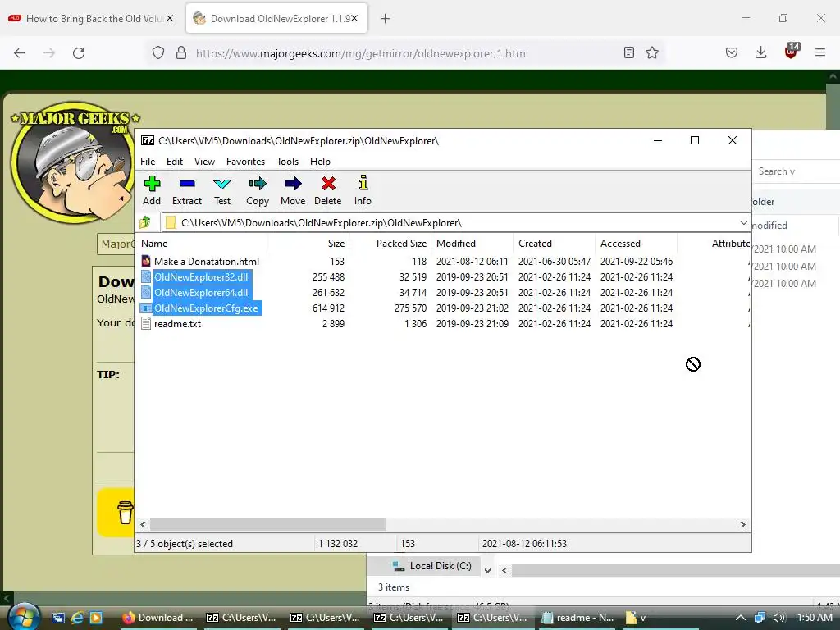Select the readme.txt file icon
This screenshot has width=840, height=630.
pos(146,323)
